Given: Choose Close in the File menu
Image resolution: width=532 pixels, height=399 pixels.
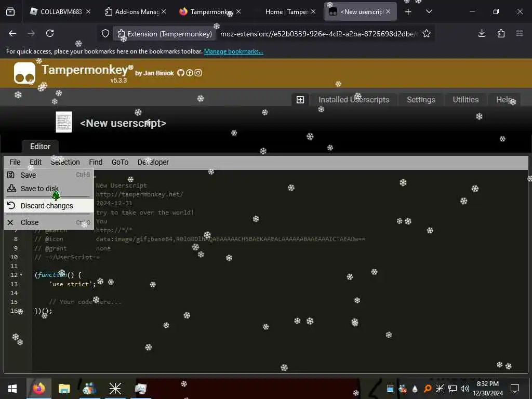Looking at the screenshot, I should point(49,222).
